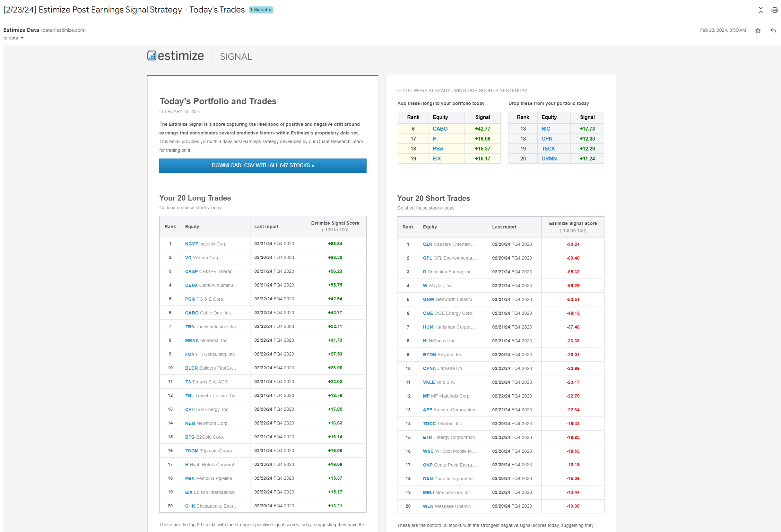The width and height of the screenshot is (781, 532).
Task: Open the CVNA Carvana link
Action: 429,368
